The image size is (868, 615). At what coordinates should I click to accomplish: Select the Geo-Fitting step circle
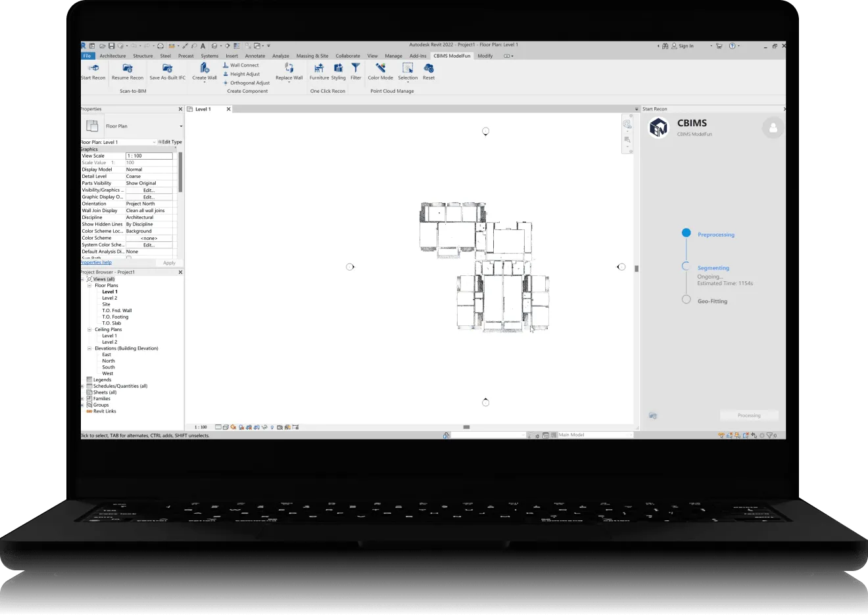pyautogui.click(x=687, y=300)
